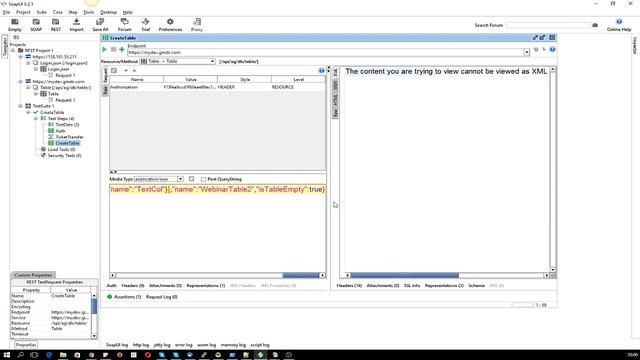Collapse the mydev service tree node
The width and height of the screenshot is (640, 360).
20,82
